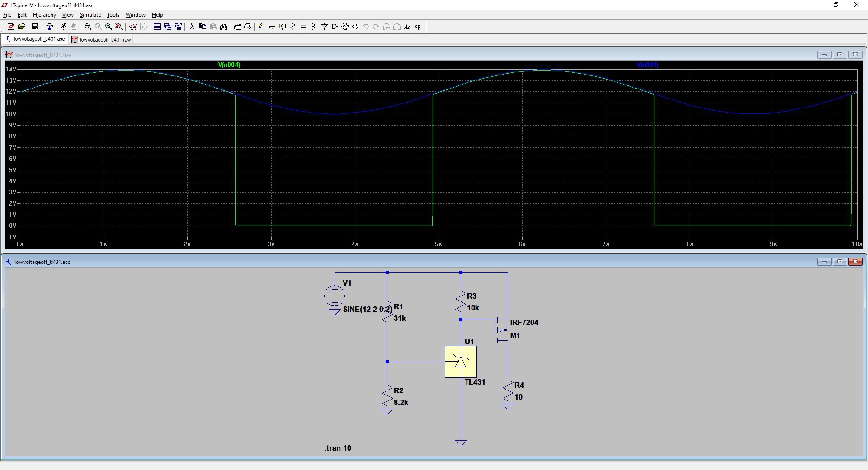Screen dimensions: 868x470
Task: Click the IRF7204 MOSFET label
Action: pyautogui.click(x=524, y=322)
